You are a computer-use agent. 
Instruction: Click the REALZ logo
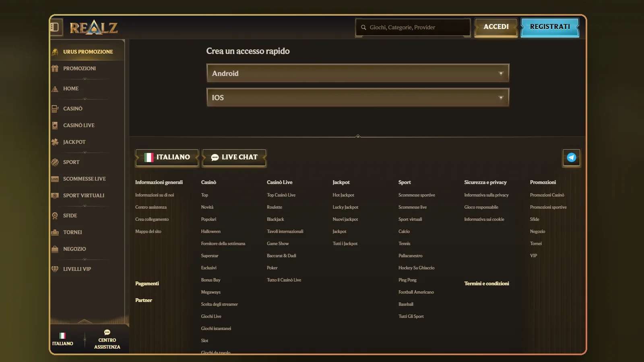[x=94, y=27]
